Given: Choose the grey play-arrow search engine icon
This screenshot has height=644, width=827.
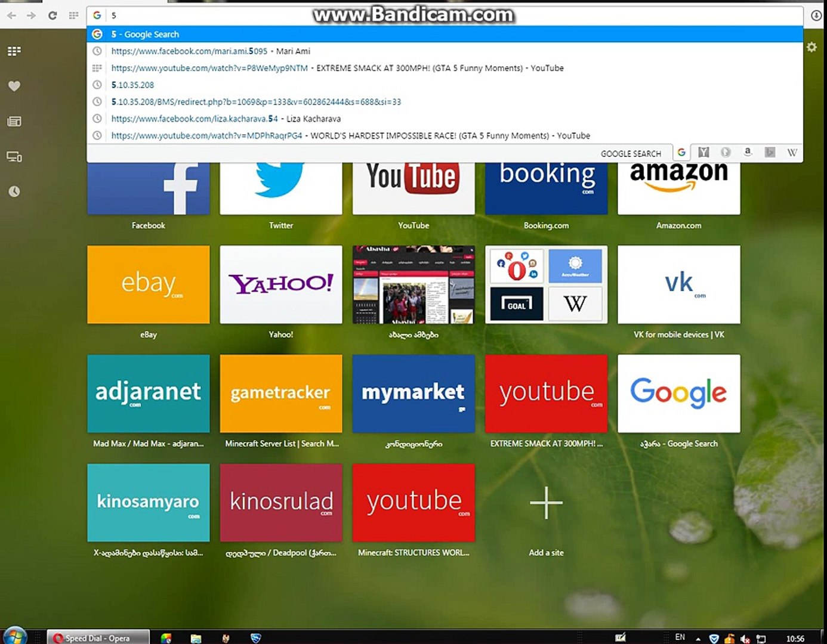Looking at the screenshot, I should [x=770, y=153].
